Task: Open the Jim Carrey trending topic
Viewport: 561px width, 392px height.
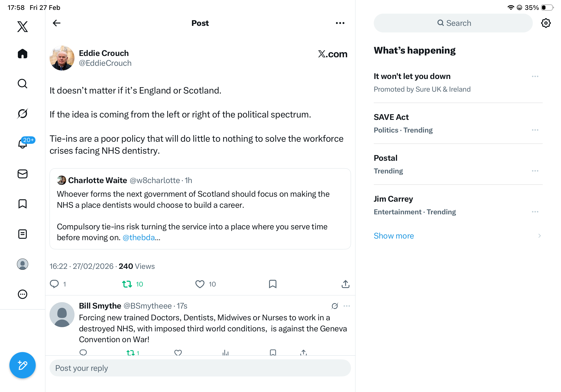Action: pos(393,199)
